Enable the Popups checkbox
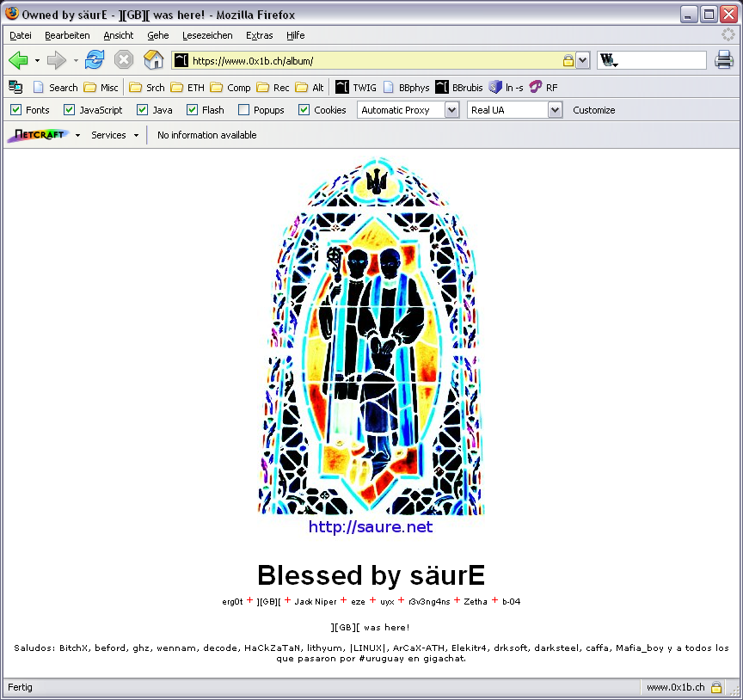The image size is (743, 700). [x=243, y=110]
